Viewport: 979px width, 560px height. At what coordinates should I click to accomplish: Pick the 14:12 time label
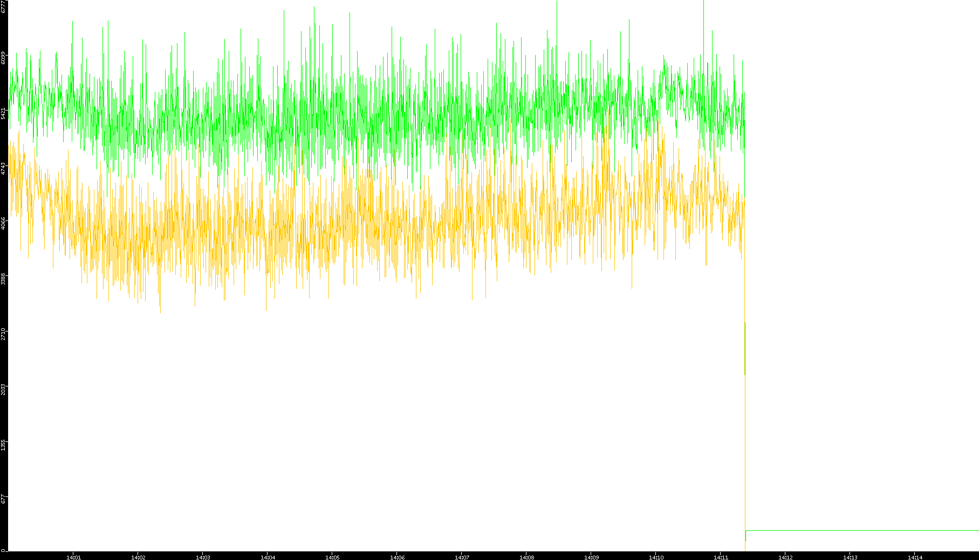pos(785,557)
